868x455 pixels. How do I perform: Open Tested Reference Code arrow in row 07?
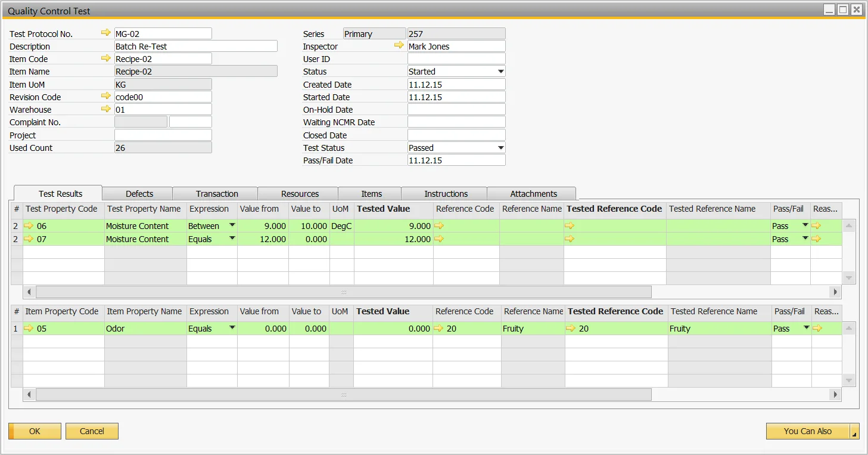(x=570, y=239)
